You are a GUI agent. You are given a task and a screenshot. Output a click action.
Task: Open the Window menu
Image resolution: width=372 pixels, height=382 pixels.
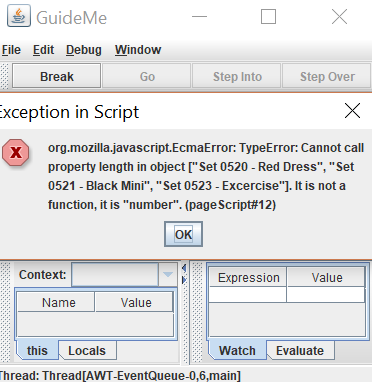138,50
